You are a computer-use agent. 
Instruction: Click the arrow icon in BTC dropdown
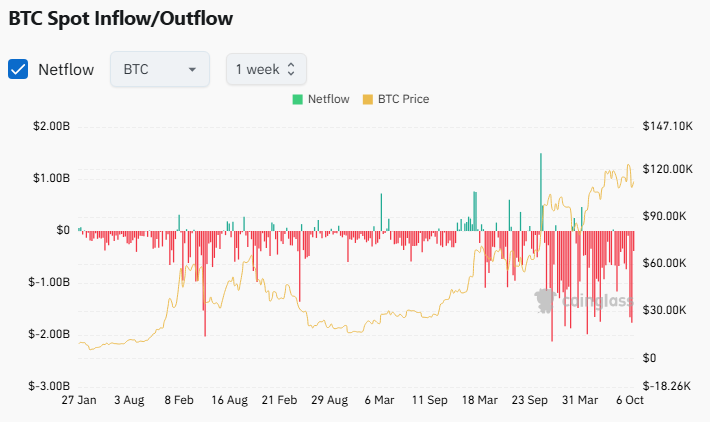[x=192, y=70]
